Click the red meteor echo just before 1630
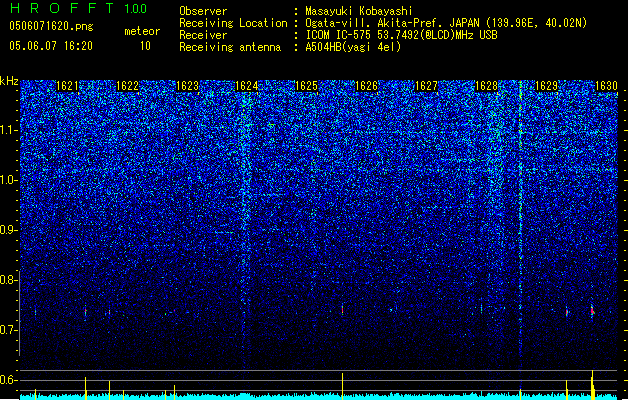The width and height of the screenshot is (629, 400). point(592,311)
